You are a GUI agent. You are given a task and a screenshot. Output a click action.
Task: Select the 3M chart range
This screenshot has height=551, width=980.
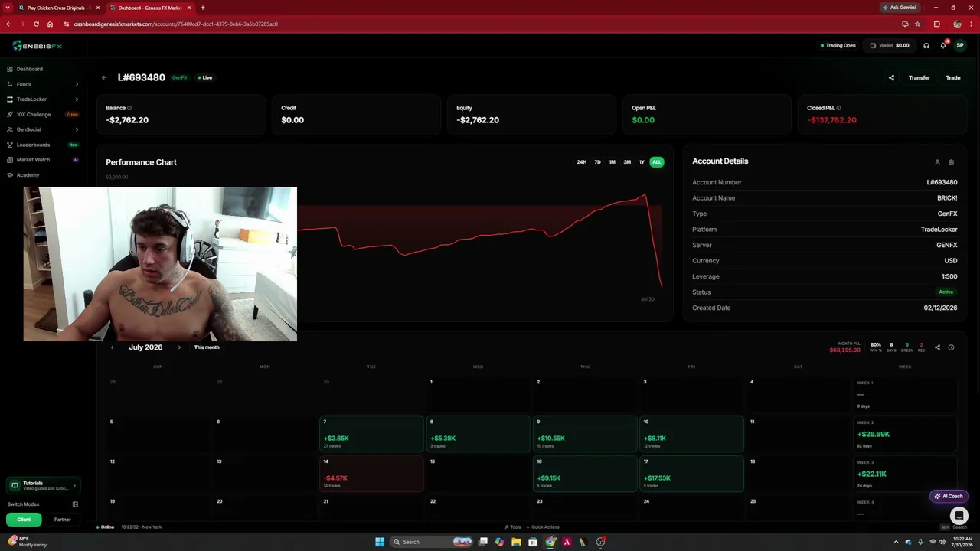(627, 162)
